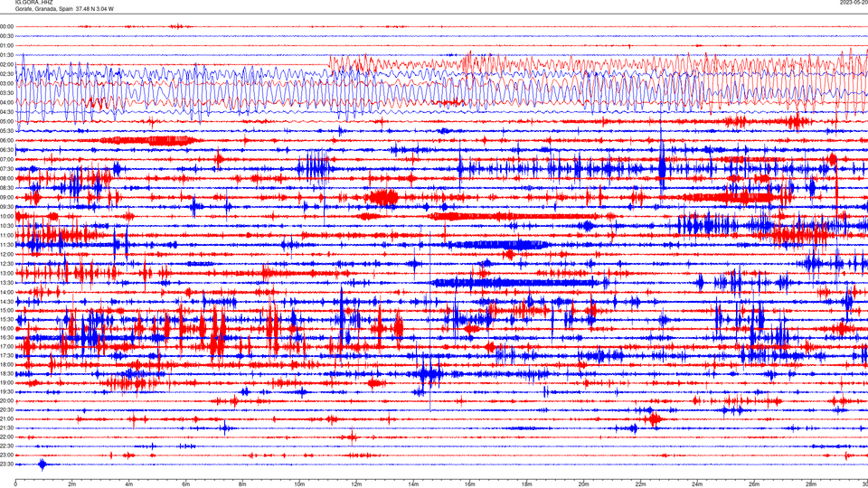
Task: Click the 14m tick on minute axis
Action: pyautogui.click(x=413, y=484)
